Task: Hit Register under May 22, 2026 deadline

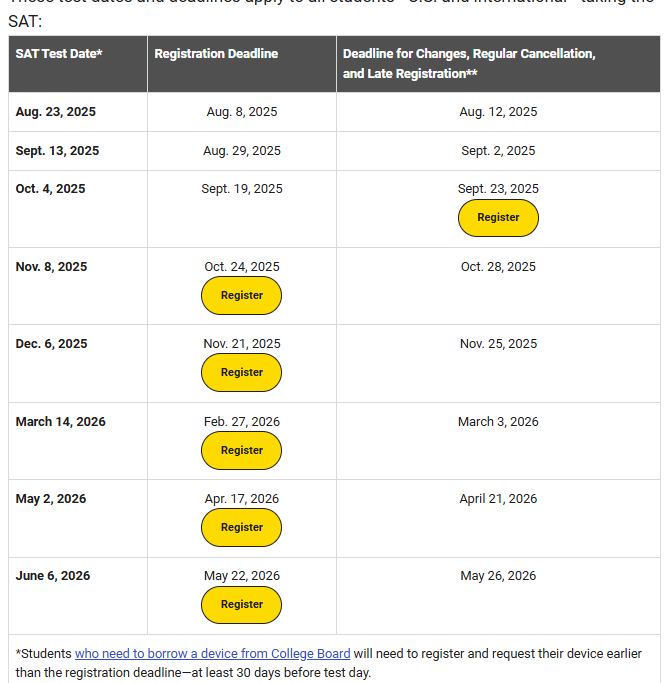Action: pos(241,605)
